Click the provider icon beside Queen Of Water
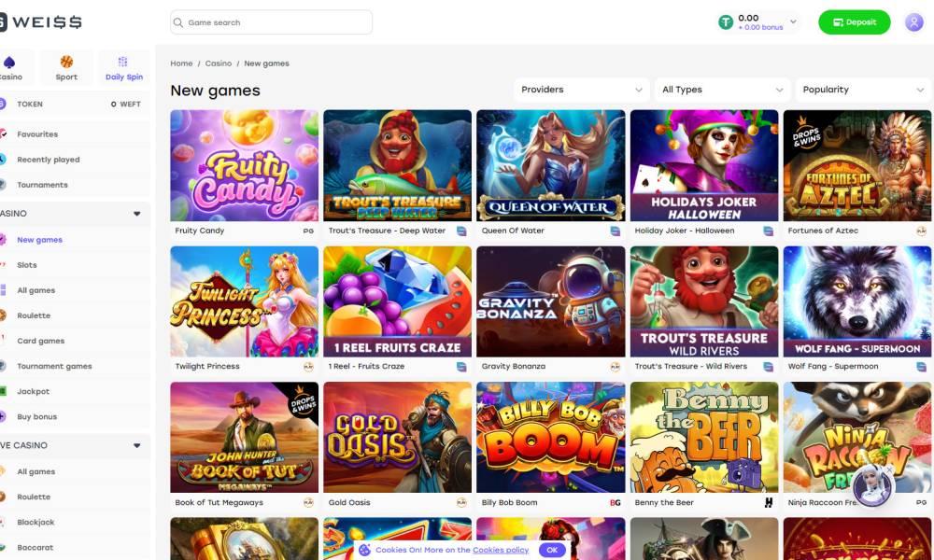The image size is (934, 560). point(615,231)
